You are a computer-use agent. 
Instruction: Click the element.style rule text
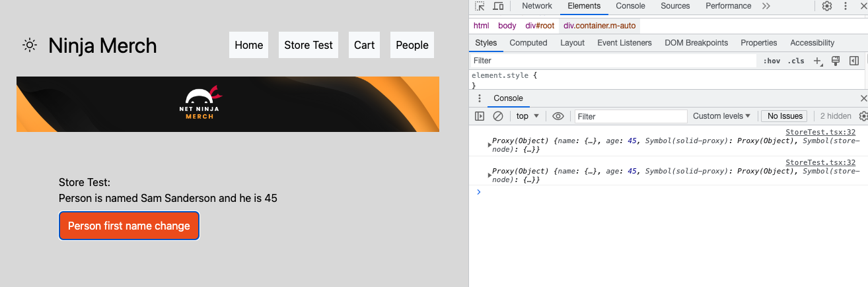coord(501,76)
